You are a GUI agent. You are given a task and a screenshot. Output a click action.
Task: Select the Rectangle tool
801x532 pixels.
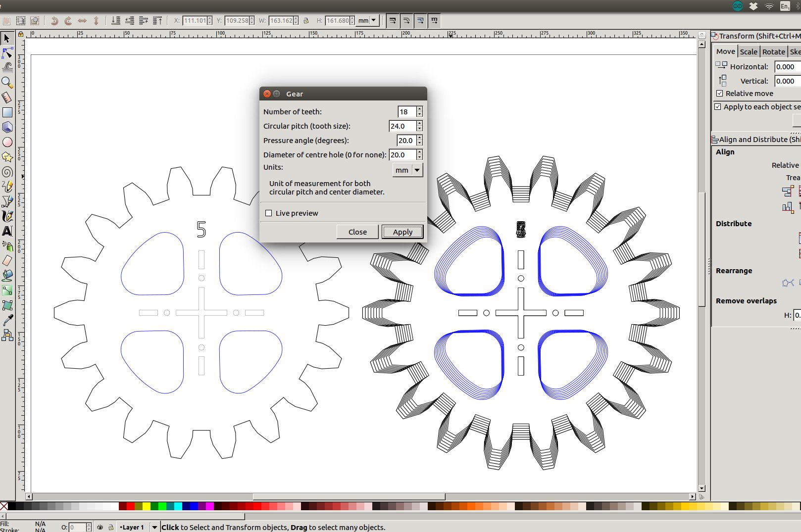coord(7,112)
